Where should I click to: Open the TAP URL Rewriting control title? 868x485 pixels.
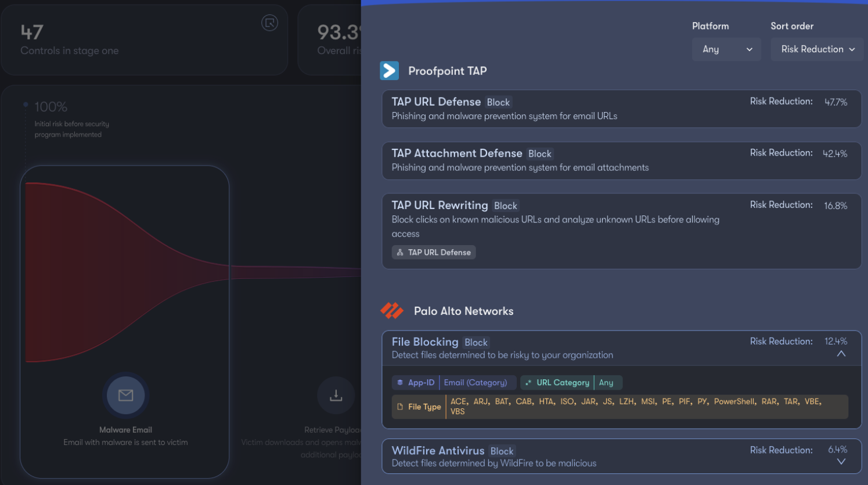(x=440, y=205)
